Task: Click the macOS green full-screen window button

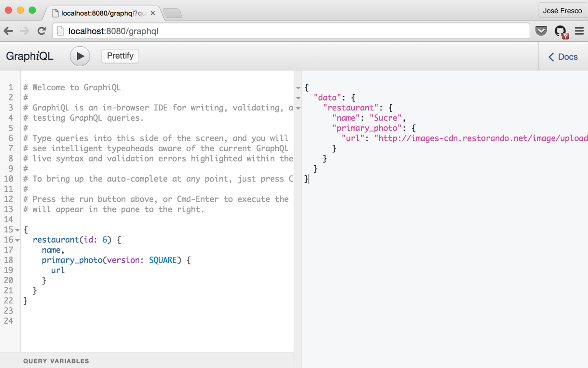Action: pyautogui.click(x=32, y=10)
